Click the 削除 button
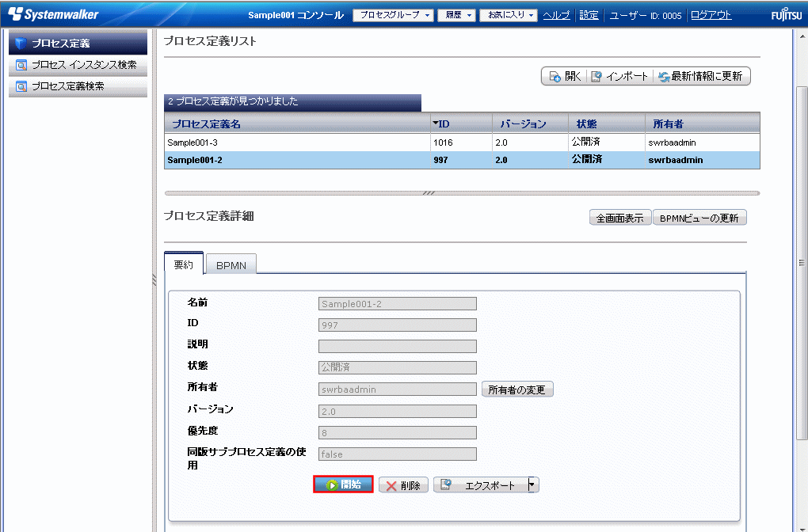The width and height of the screenshot is (808, 532). tap(403, 485)
